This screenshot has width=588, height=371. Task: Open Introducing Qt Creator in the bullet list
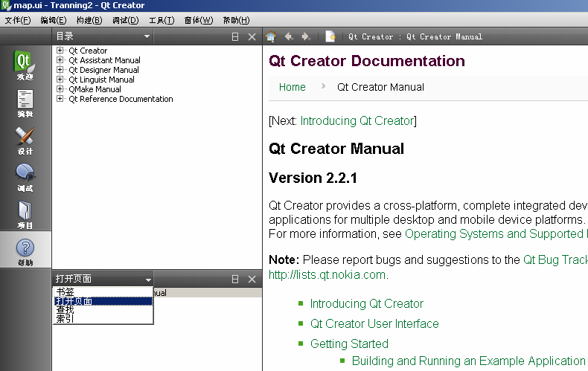(367, 303)
